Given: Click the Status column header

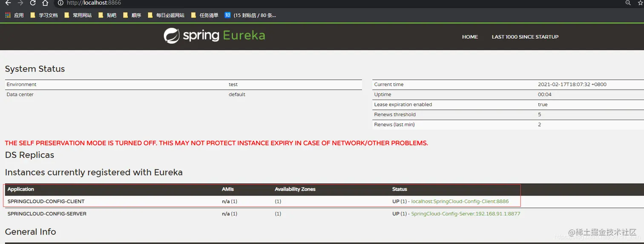Looking at the screenshot, I should pyautogui.click(x=400, y=189).
